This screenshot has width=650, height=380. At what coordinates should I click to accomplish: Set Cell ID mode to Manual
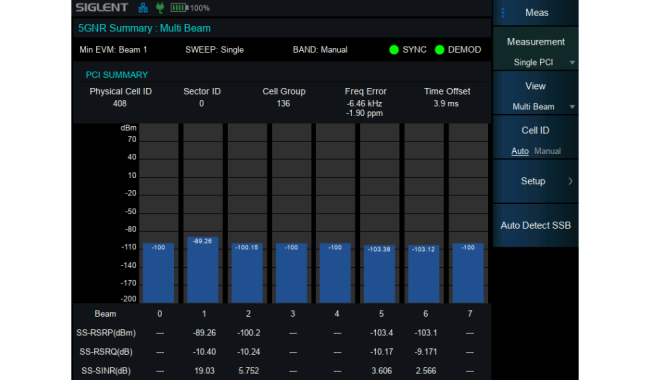[547, 151]
